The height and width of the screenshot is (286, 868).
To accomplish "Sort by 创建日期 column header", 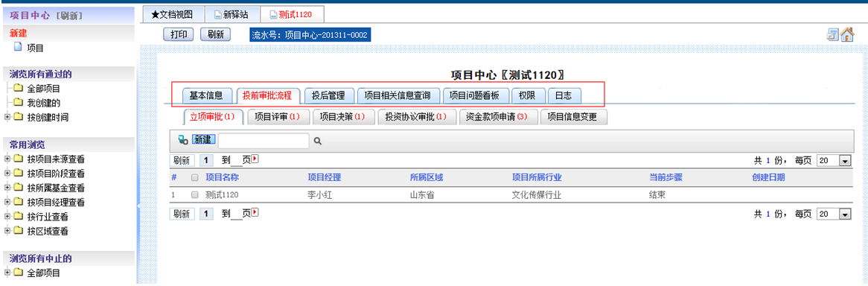I will [768, 178].
